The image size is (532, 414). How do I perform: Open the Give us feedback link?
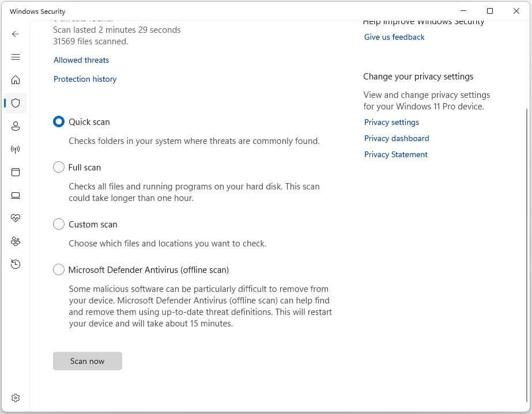[x=394, y=37]
